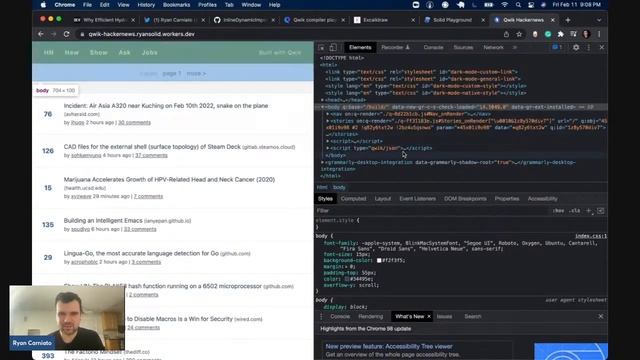640x360 pixels.
Task: Open the Layout tab
Action: [x=383, y=199]
